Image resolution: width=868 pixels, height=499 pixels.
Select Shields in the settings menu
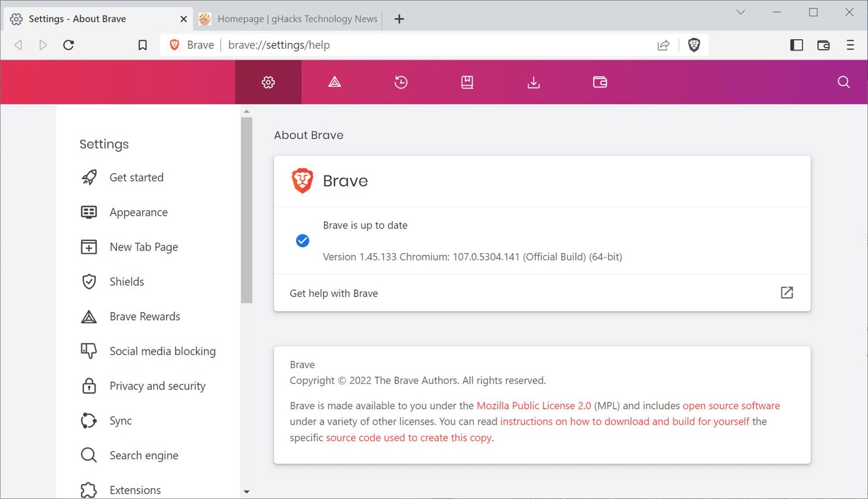coord(127,281)
